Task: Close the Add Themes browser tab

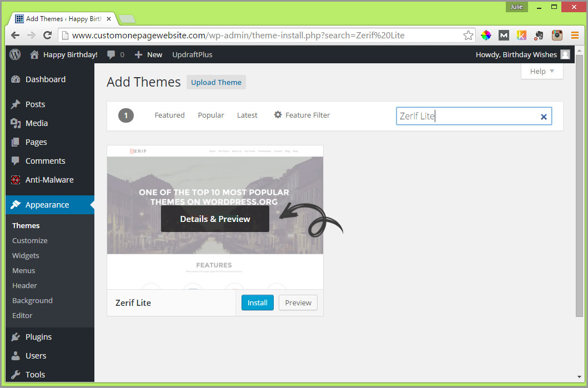Action: click(x=109, y=19)
